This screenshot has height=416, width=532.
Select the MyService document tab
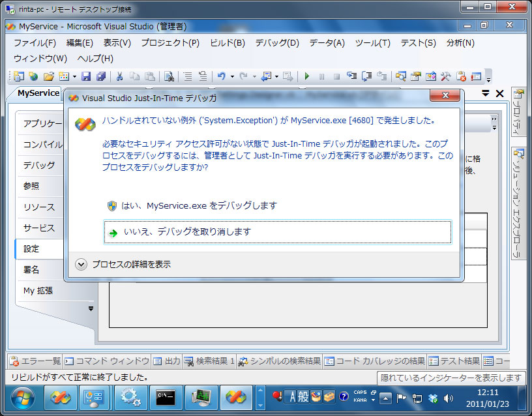(x=38, y=93)
